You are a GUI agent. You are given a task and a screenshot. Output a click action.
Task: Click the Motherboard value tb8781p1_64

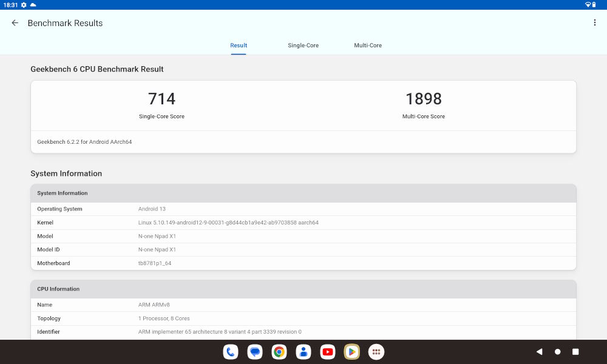pos(155,263)
